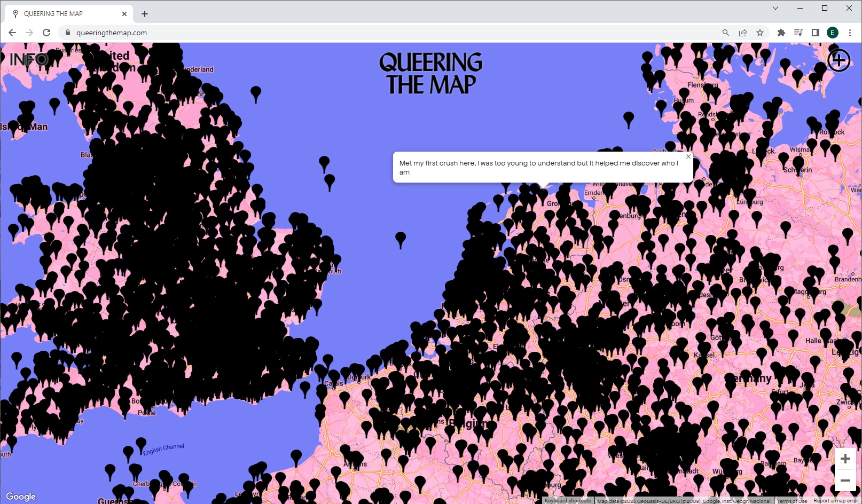Click the address bar URL field
Image resolution: width=862 pixels, height=504 pixels.
tap(374, 33)
